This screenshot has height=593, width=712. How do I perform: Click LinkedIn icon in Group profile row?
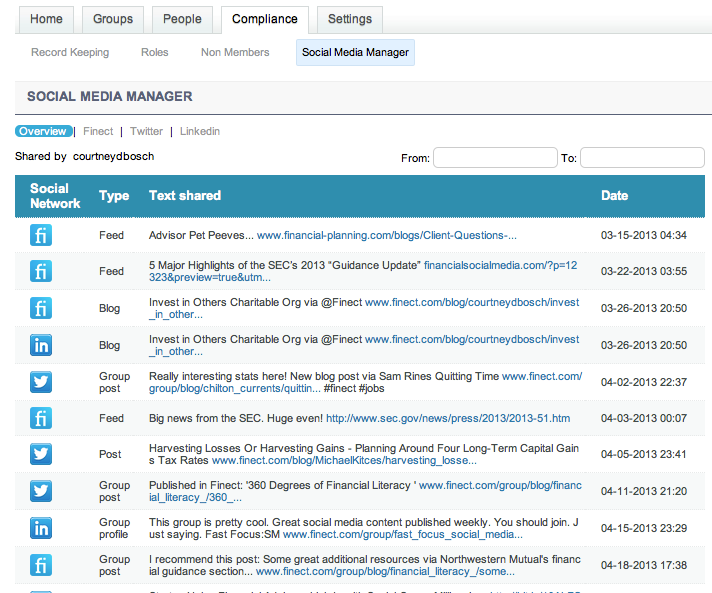point(41,528)
